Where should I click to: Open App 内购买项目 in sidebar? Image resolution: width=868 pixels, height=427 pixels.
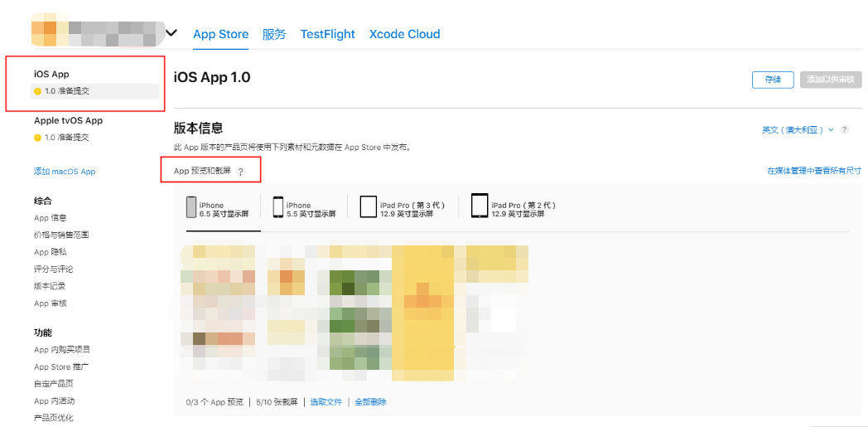62,349
